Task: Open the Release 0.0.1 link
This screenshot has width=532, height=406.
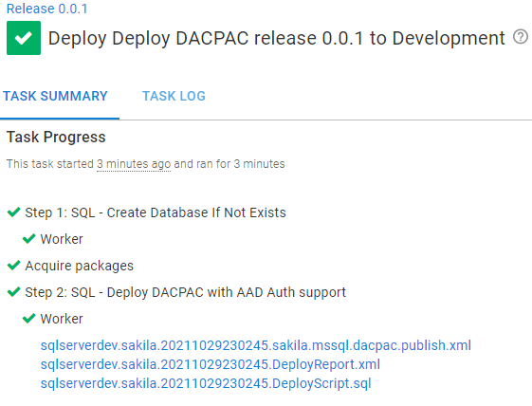Action: point(46,9)
